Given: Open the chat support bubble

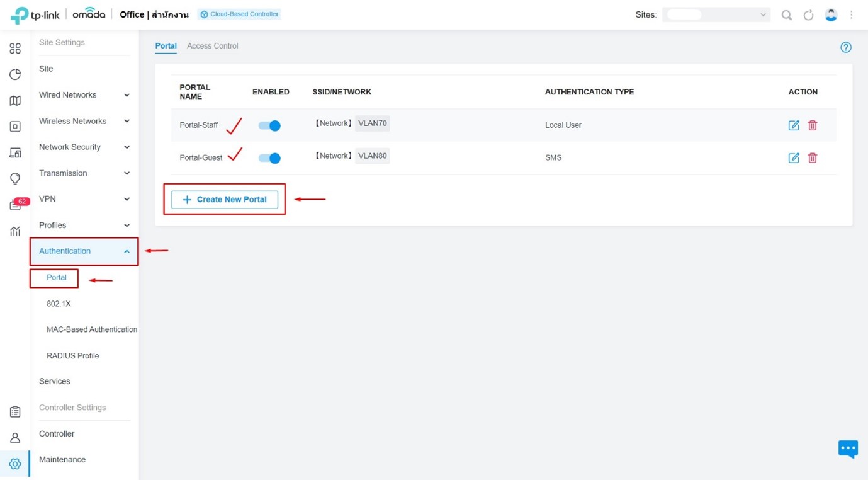Looking at the screenshot, I should click(x=847, y=449).
